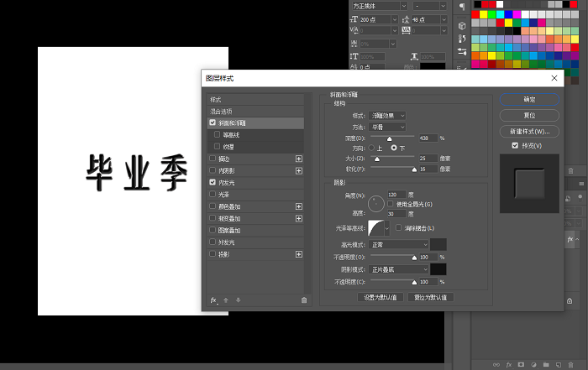The width and height of the screenshot is (588, 370).
Task: Enable the 描边 effect checkbox
Action: 213,159
